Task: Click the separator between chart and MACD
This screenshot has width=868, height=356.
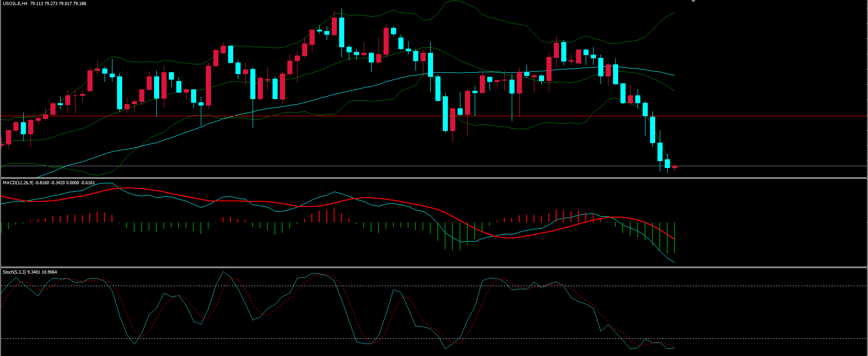Action: click(434, 178)
